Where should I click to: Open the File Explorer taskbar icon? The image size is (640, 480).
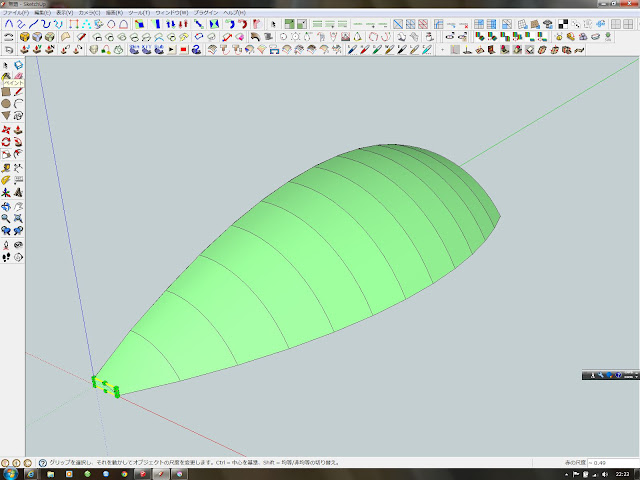coord(51,474)
